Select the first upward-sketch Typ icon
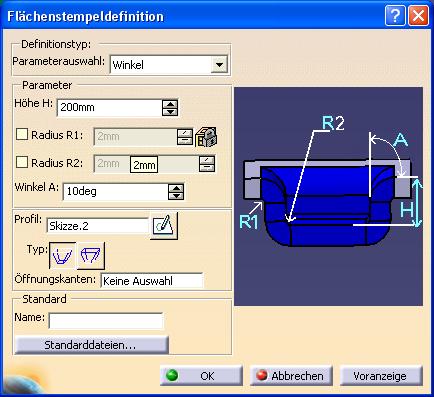Viewport: 434px width, 397px height. 62,256
